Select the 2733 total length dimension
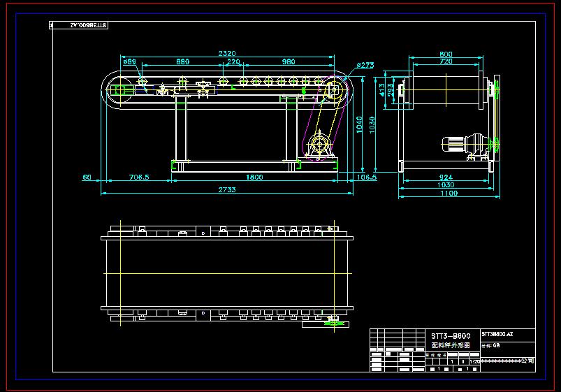This screenshot has width=561, height=392. pos(226,189)
